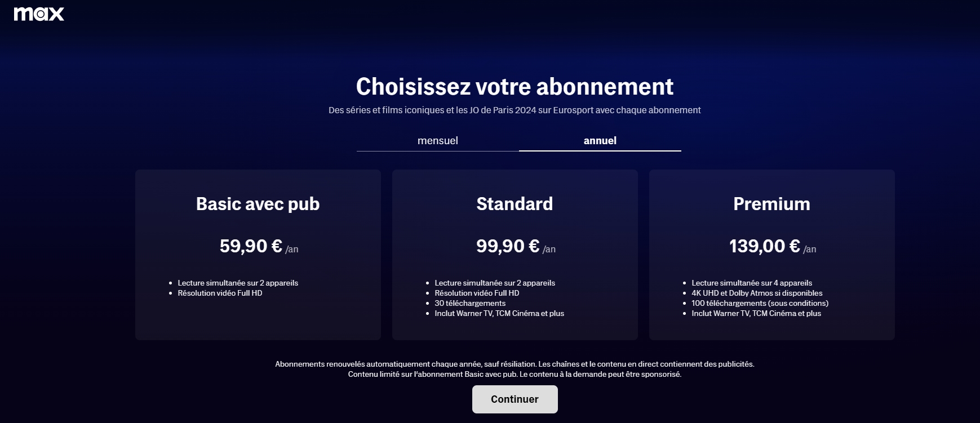Click the 99,90 € yearly price
This screenshot has width=980, height=423.
point(508,246)
